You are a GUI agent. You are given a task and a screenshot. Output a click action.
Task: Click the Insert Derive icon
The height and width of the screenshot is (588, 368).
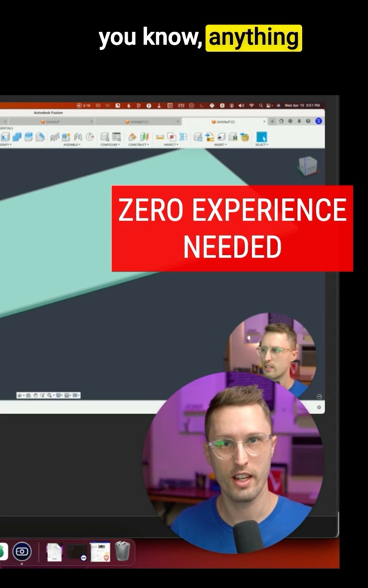(198, 137)
